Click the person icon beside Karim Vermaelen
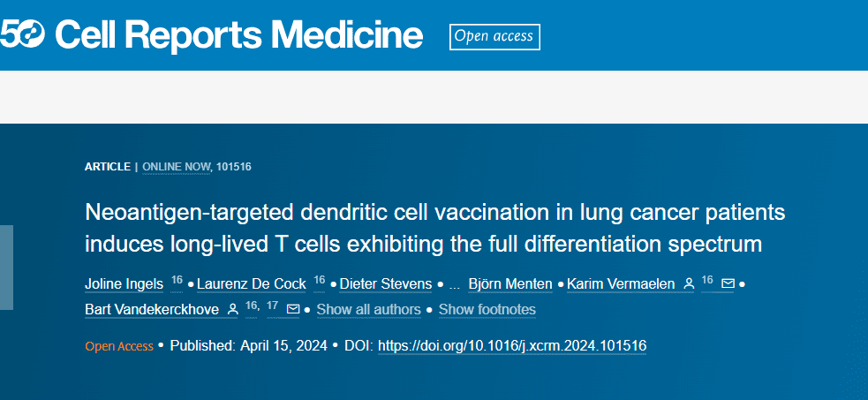 point(689,283)
